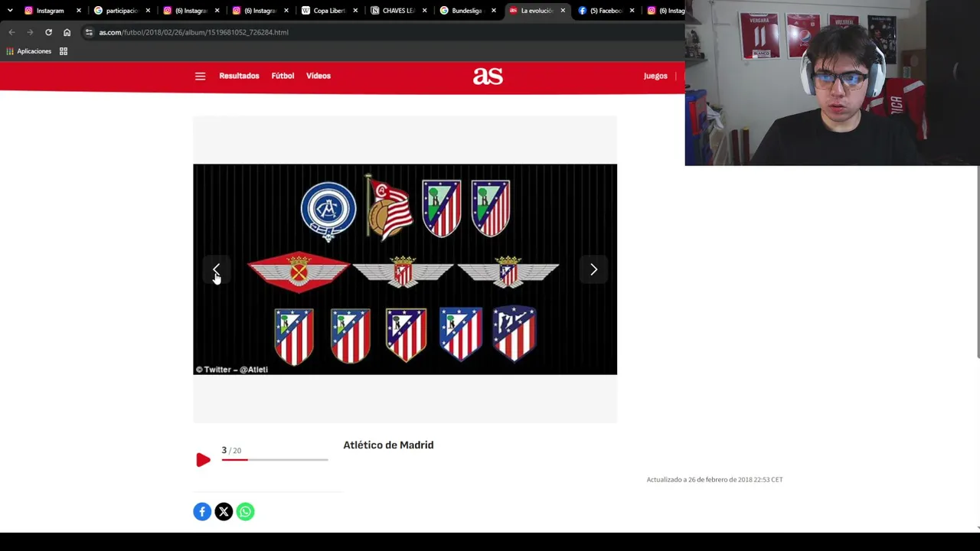The height and width of the screenshot is (551, 980).
Task: Switch to the participacio Google tab
Action: pyautogui.click(x=120, y=11)
